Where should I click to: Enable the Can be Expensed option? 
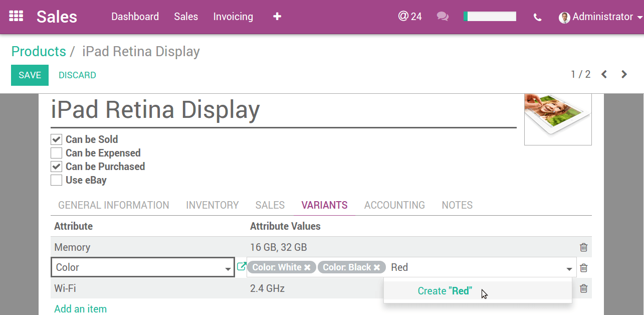[x=56, y=152]
